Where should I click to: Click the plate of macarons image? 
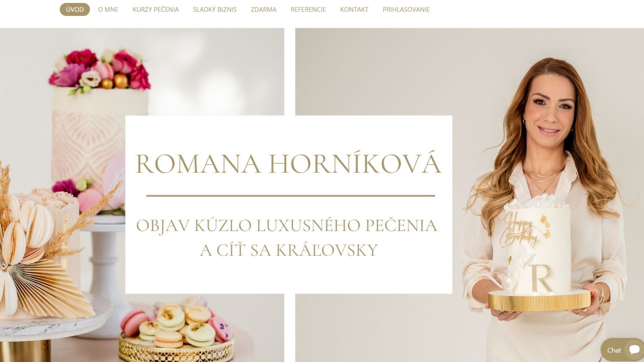click(x=176, y=330)
